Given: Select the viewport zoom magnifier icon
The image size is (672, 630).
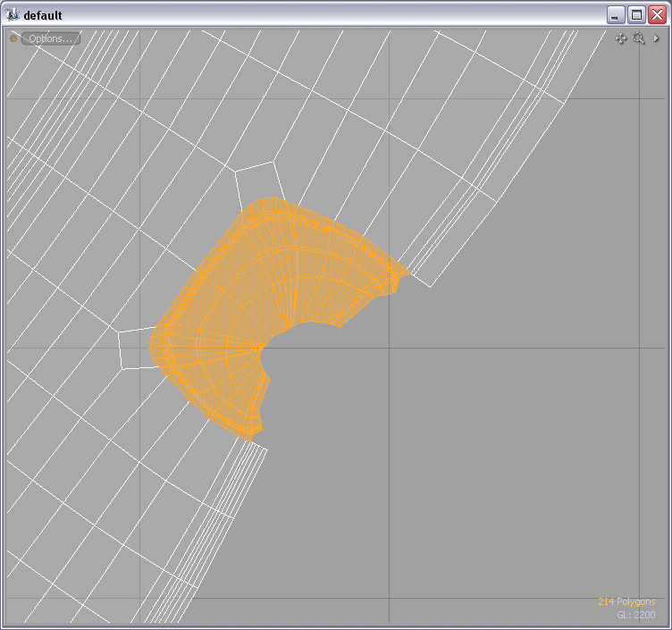Looking at the screenshot, I should (x=639, y=38).
